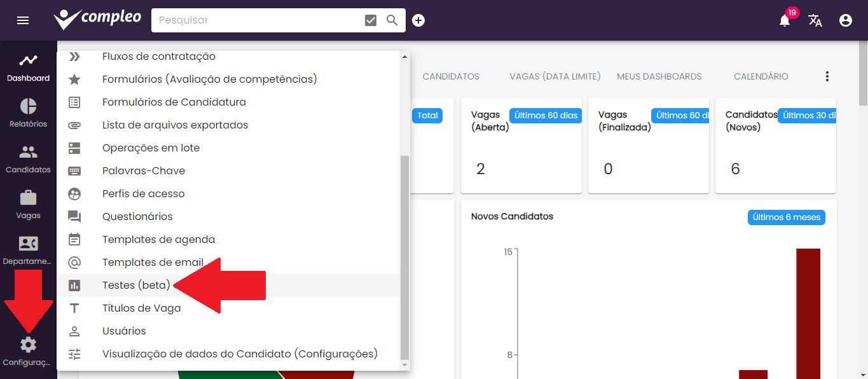The height and width of the screenshot is (379, 868).
Task: Click the Configurações gear in sidebar
Action: click(x=28, y=351)
